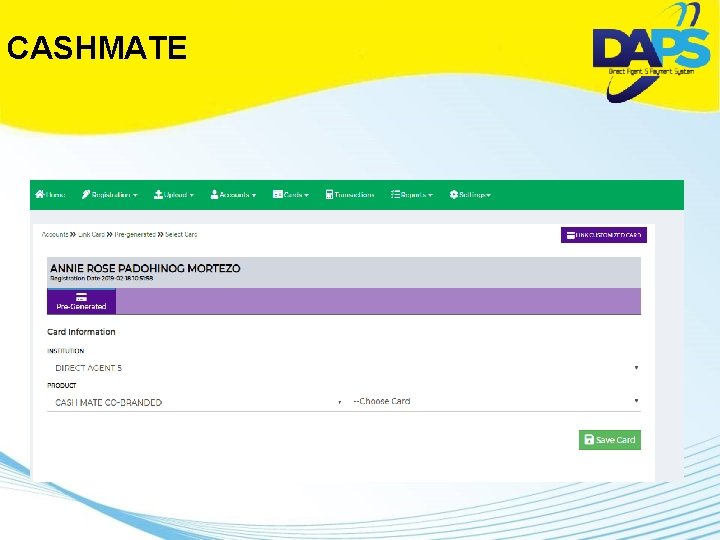720x540 pixels.
Task: Click the Accounts breadcrumb link
Action: pyautogui.click(x=55, y=234)
